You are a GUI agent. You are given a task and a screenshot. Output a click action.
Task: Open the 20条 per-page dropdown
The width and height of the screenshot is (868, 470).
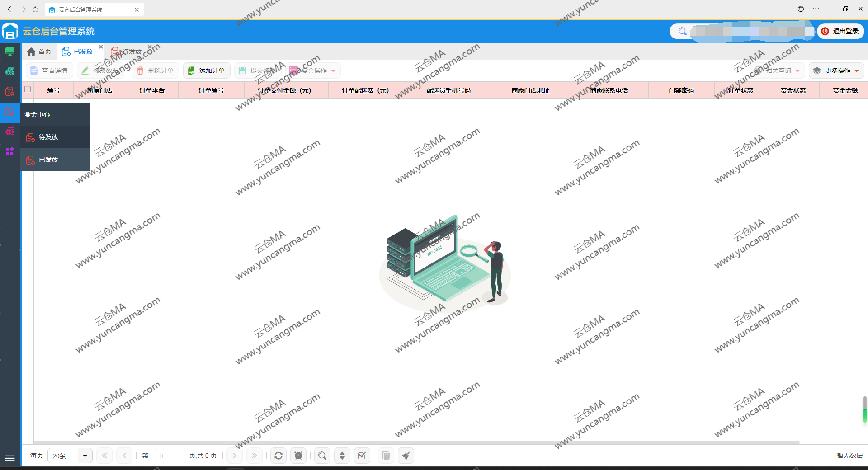[70, 456]
